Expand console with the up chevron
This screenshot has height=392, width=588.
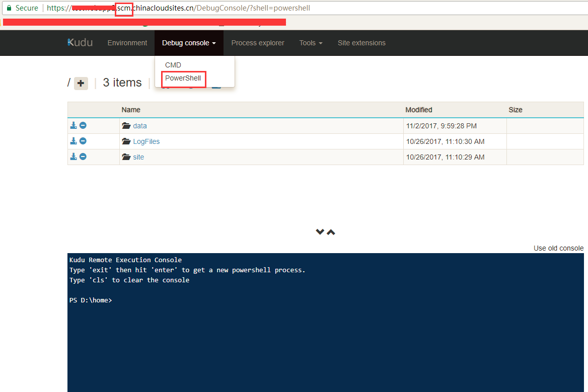point(331,232)
